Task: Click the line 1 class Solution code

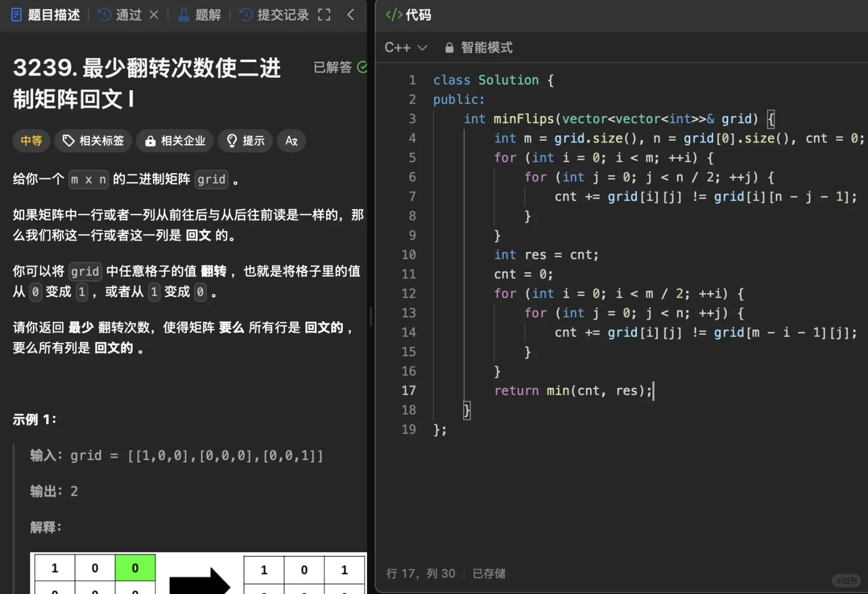Action: tap(493, 80)
